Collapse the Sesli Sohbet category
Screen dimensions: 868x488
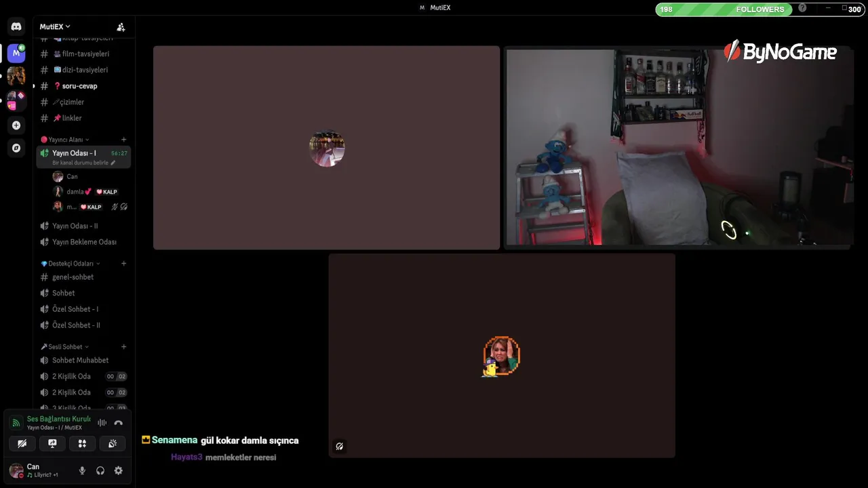coord(64,347)
